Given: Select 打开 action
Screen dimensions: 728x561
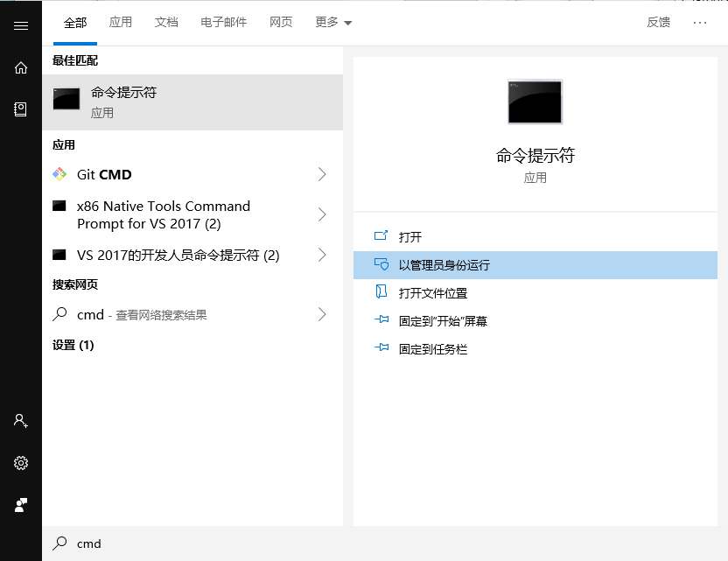Looking at the screenshot, I should pyautogui.click(x=535, y=237).
